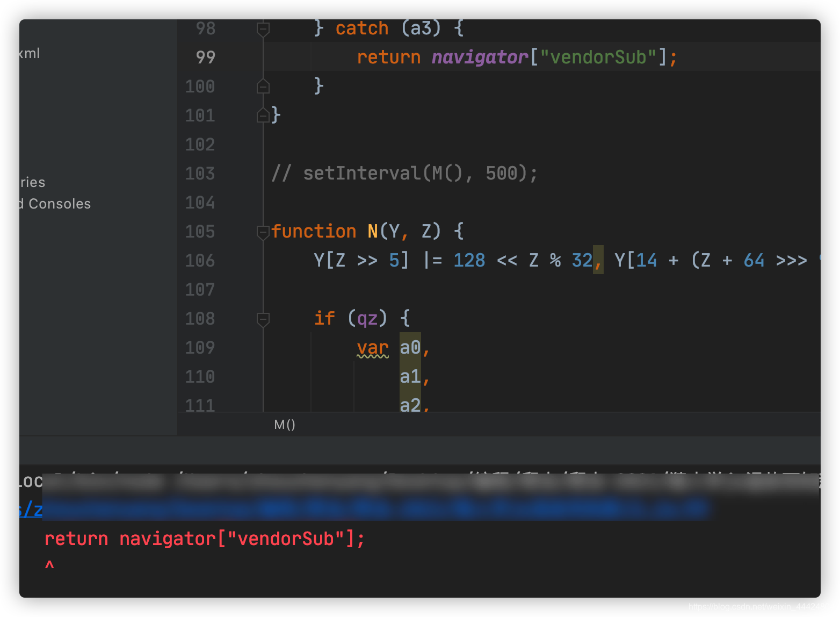Click line number 106 in the gutter
The height and width of the screenshot is (617, 840).
pos(200,260)
